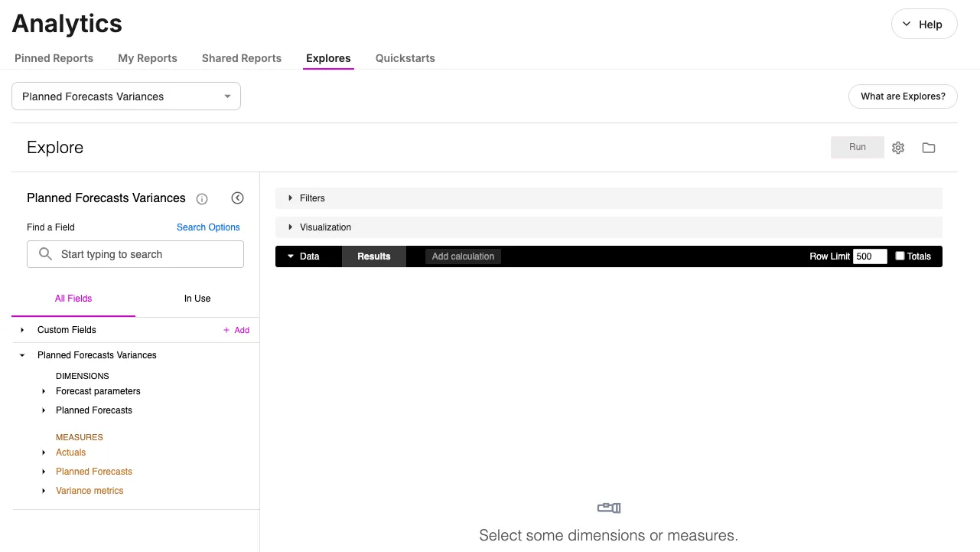Switch to the In Use tab

tap(197, 299)
